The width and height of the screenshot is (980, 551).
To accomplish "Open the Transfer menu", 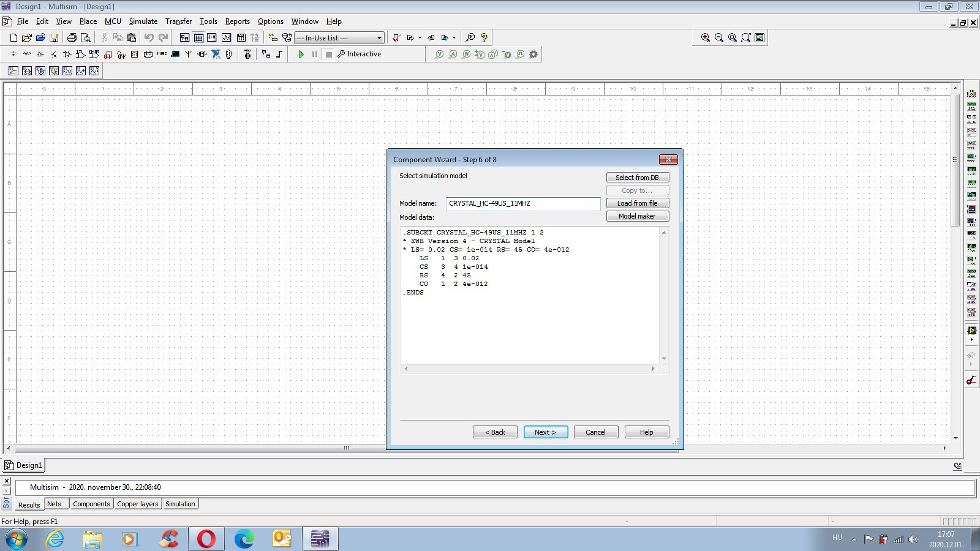I will [178, 21].
